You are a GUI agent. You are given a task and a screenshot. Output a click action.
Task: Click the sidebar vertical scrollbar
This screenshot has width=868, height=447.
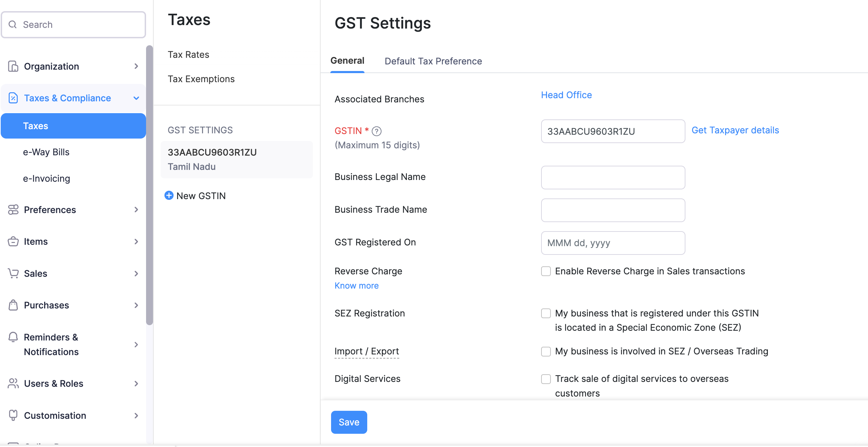(150, 185)
